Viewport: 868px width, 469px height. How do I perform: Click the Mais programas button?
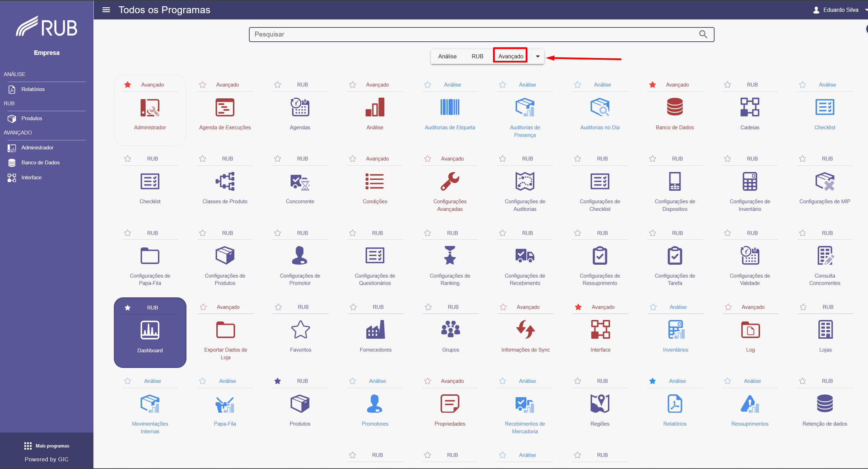click(47, 446)
